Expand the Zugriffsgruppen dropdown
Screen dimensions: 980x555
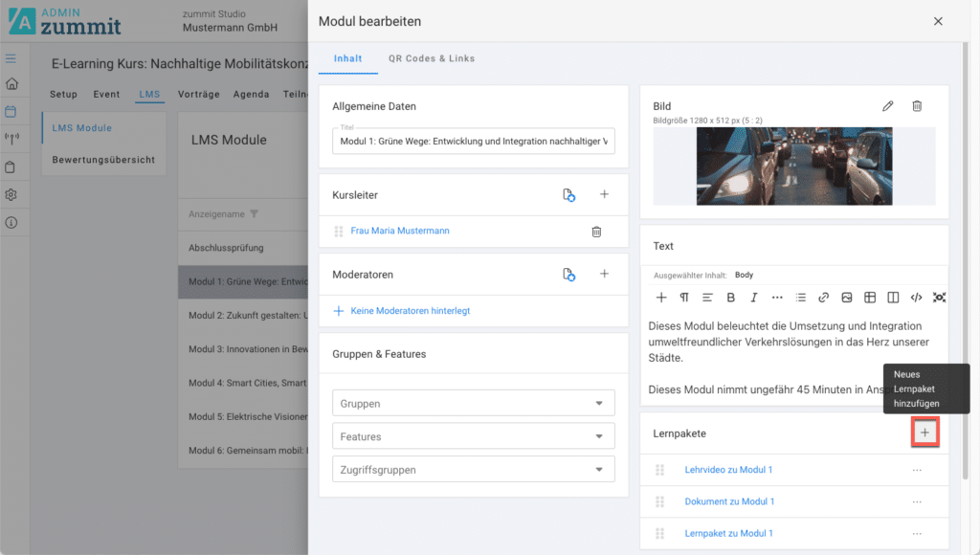pos(473,470)
